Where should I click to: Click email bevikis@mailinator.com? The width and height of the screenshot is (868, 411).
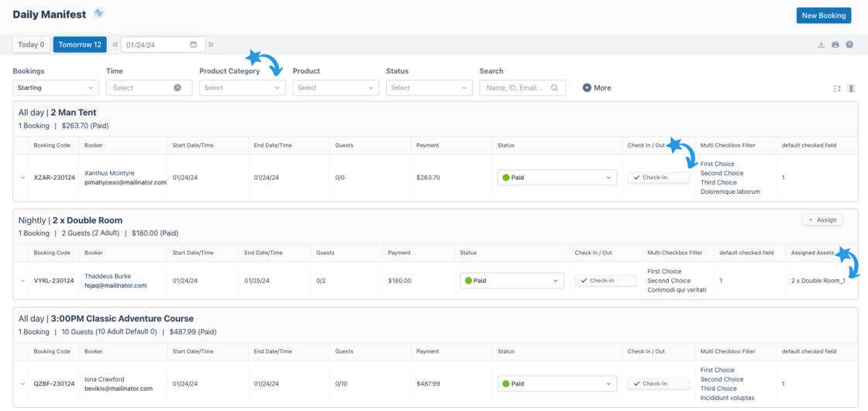(119, 389)
